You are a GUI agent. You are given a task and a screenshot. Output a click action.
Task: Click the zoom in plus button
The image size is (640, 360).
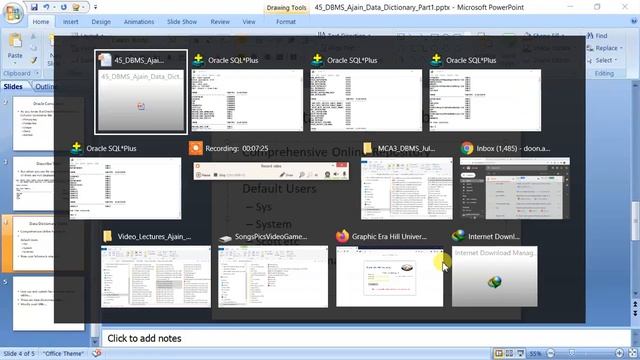click(619, 353)
